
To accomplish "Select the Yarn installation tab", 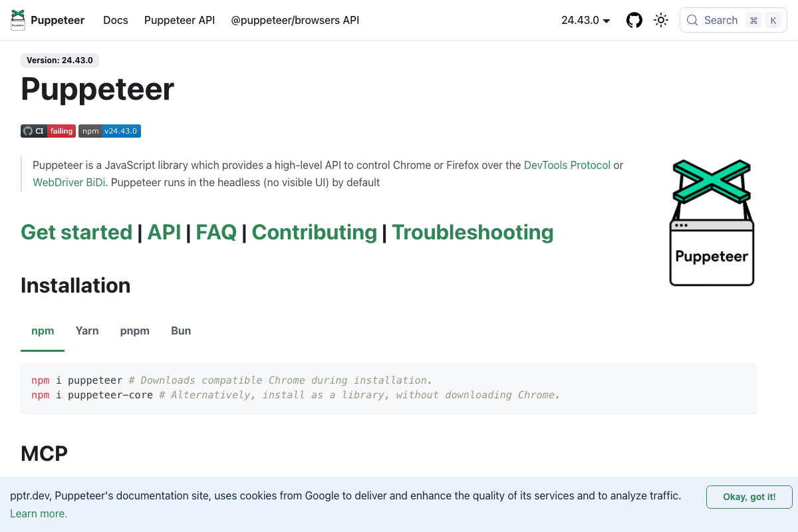I will 87,331.
